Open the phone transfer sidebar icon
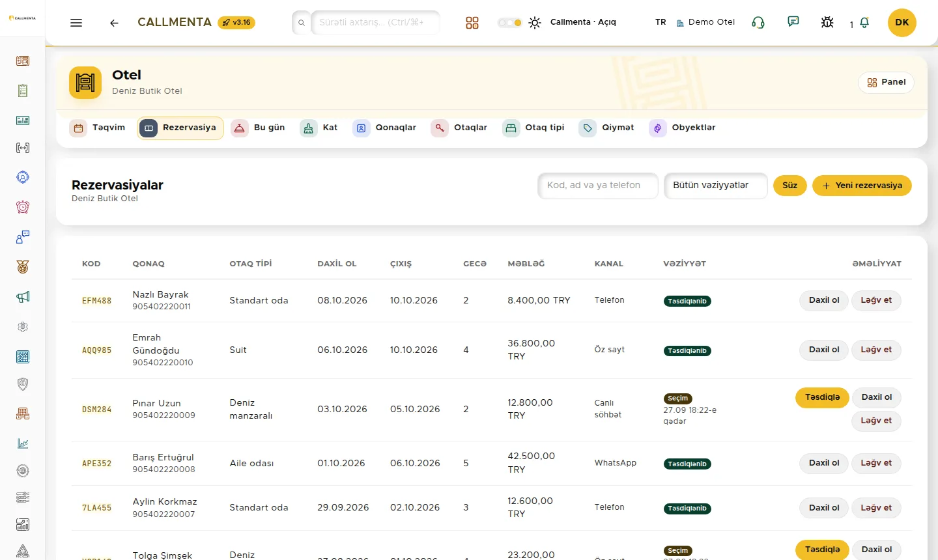This screenshot has width=938, height=560. 23,148
